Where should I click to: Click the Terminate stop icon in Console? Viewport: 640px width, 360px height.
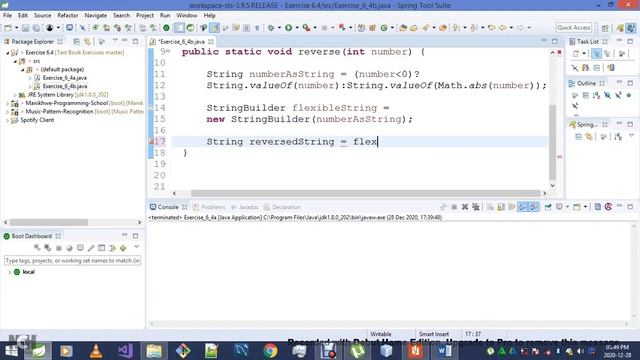coord(454,207)
